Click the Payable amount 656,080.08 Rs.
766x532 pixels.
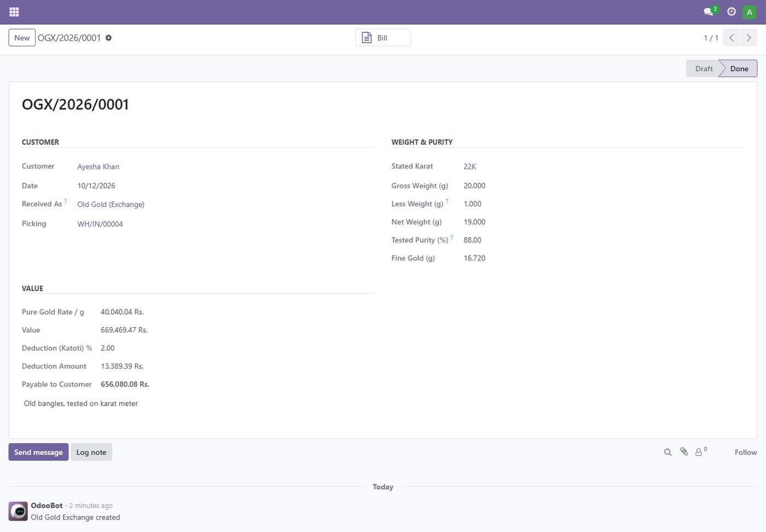coord(125,384)
